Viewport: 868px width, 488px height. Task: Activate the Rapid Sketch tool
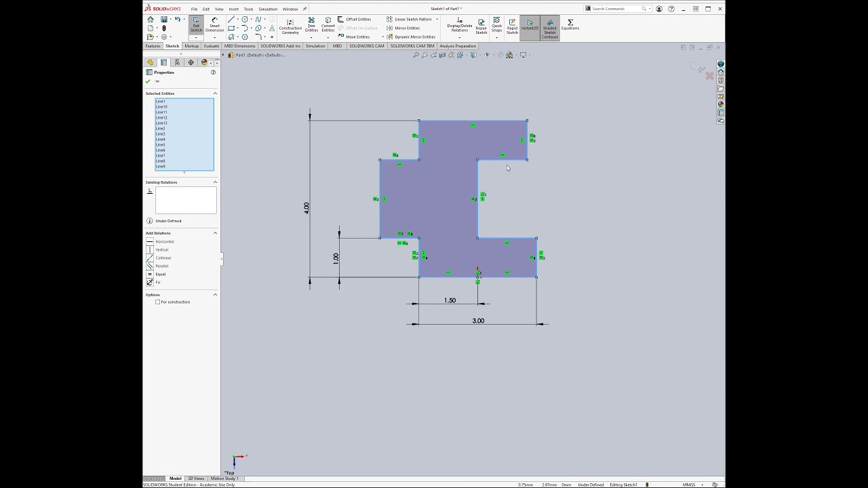[512, 26]
